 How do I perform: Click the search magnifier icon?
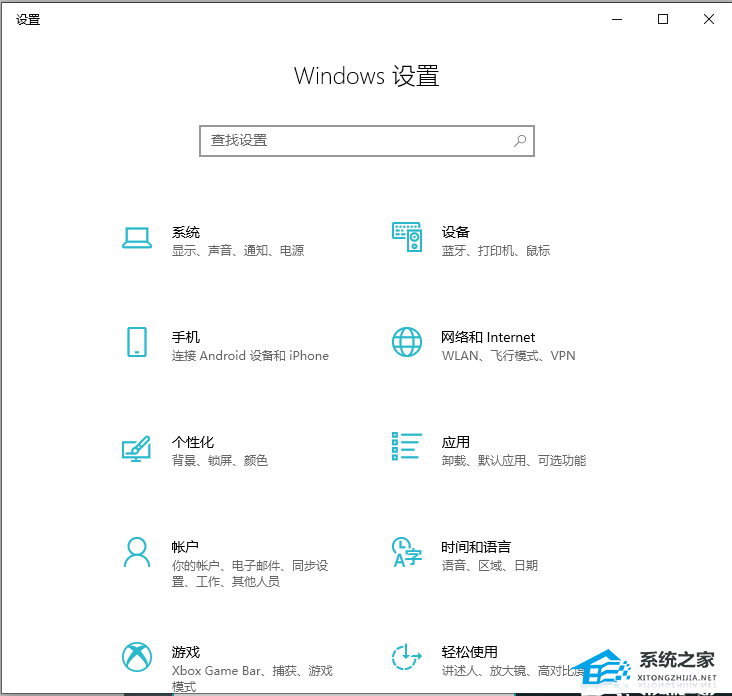[x=520, y=141]
